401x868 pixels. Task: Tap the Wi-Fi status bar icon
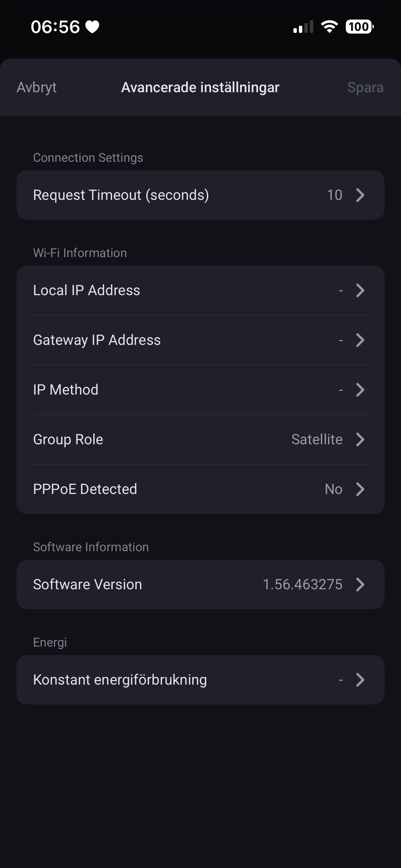point(329,27)
